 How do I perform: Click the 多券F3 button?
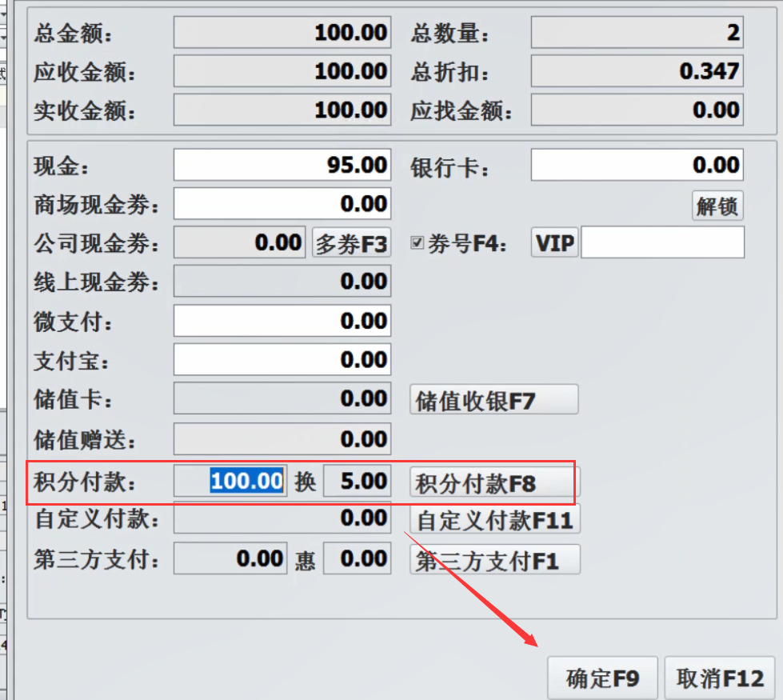tap(351, 243)
